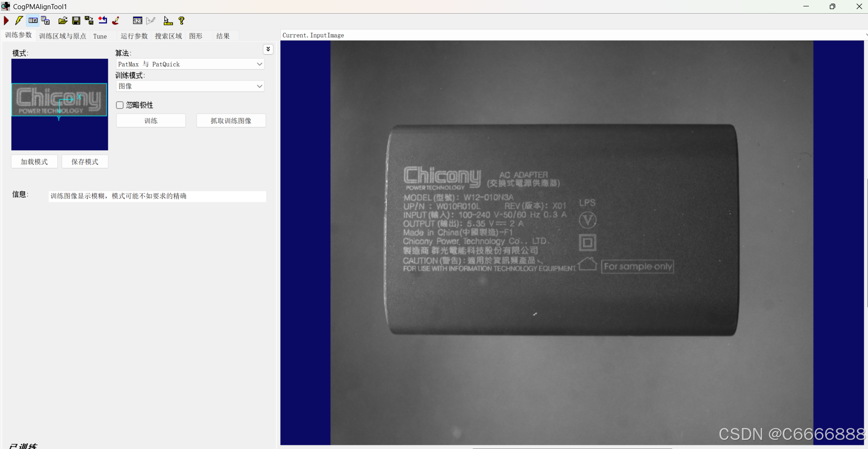The height and width of the screenshot is (449, 868).
Task: Click the 加载模式 button
Action: click(34, 162)
